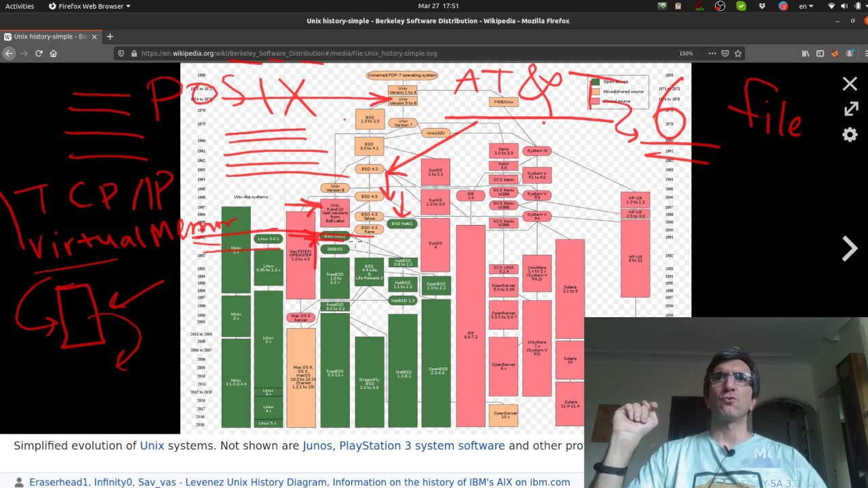868x488 pixels.
Task: Open the Firefox account menu
Action: pyautogui.click(x=848, y=54)
